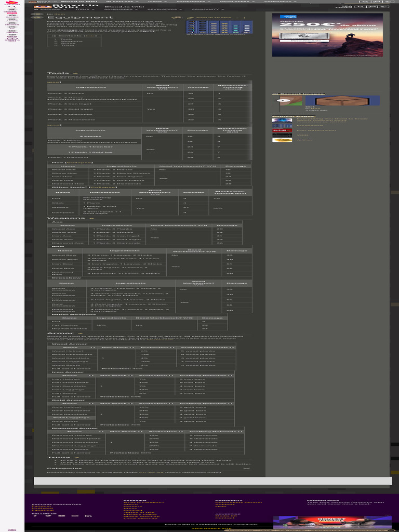Image resolution: width=399 pixels, height=532 pixels.
Task: Open the pickaxes image thumbnail in article
Action: coord(219,27)
